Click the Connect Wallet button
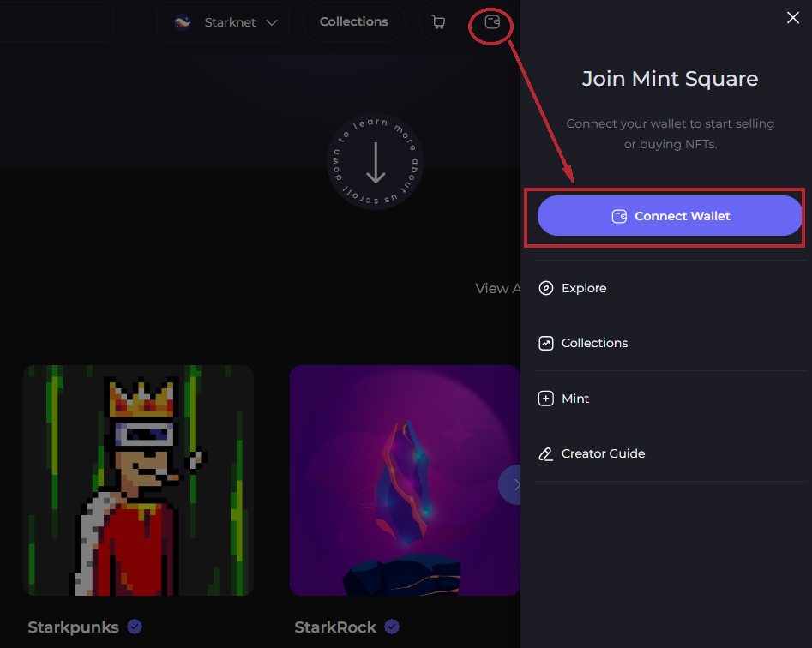 [671, 216]
